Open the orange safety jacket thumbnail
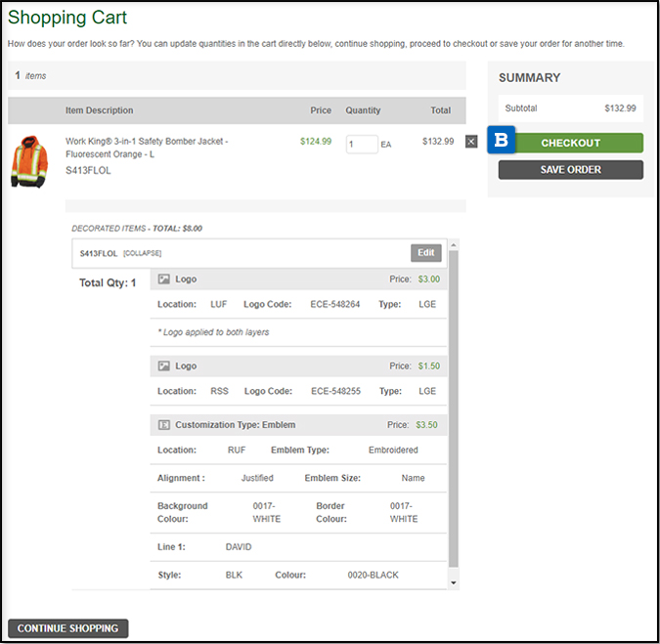 [28, 162]
